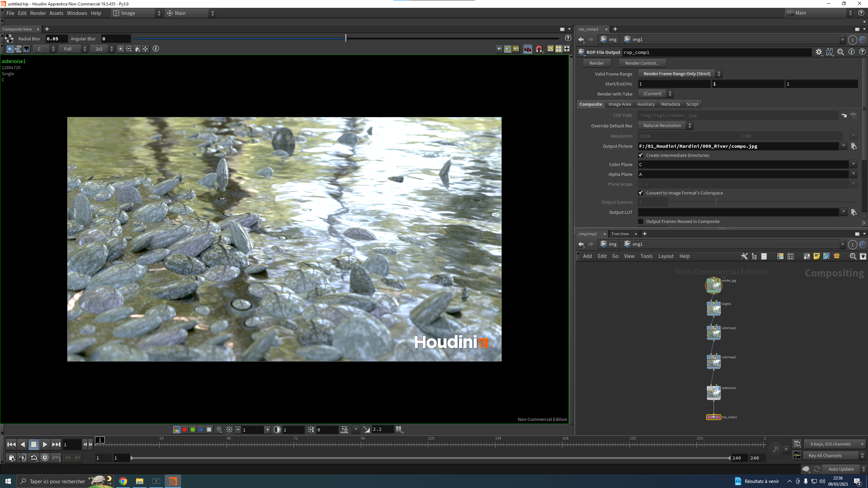Click the find node magnifier in network editor
This screenshot has height=488, width=868.
pos(853,256)
